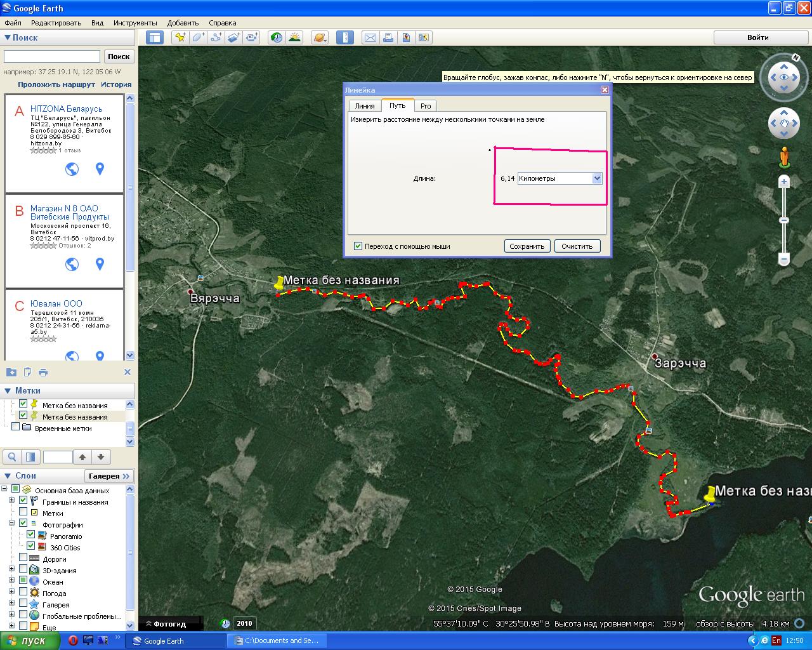The image size is (812, 650).
Task: Click the Add Placemark pushpin icon
Action: 181,37
